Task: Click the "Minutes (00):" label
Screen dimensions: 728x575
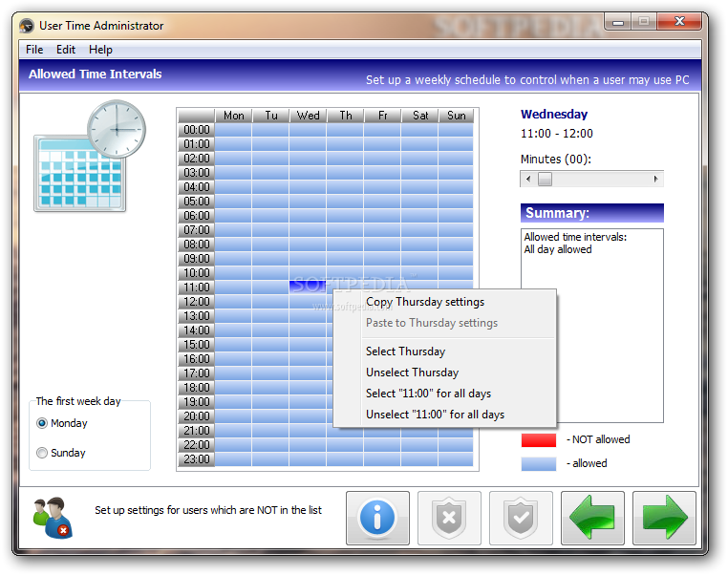Action: [x=556, y=160]
